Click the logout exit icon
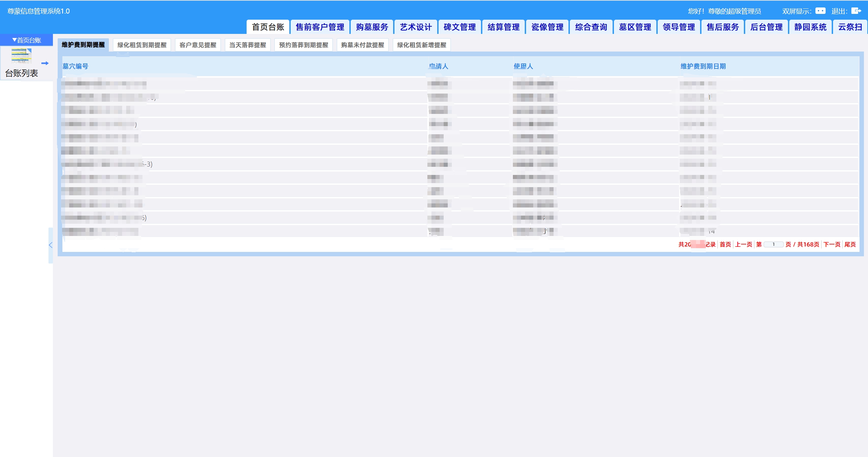868x457 pixels. coord(856,11)
